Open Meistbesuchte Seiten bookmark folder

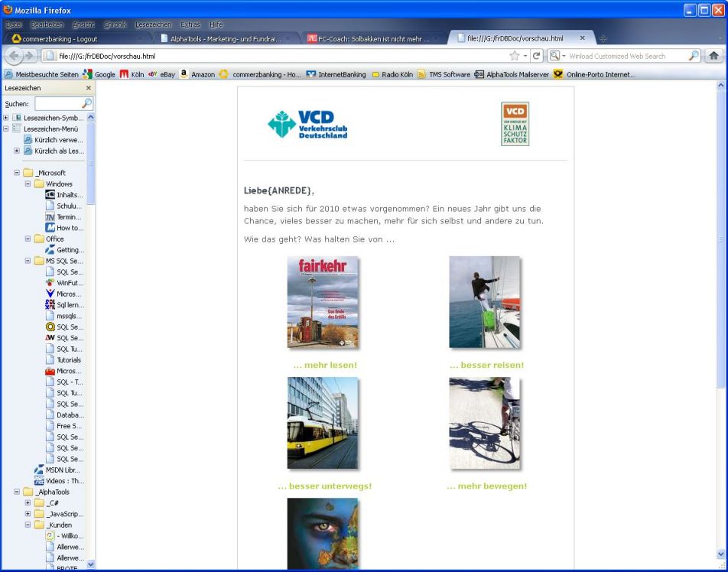[41, 74]
